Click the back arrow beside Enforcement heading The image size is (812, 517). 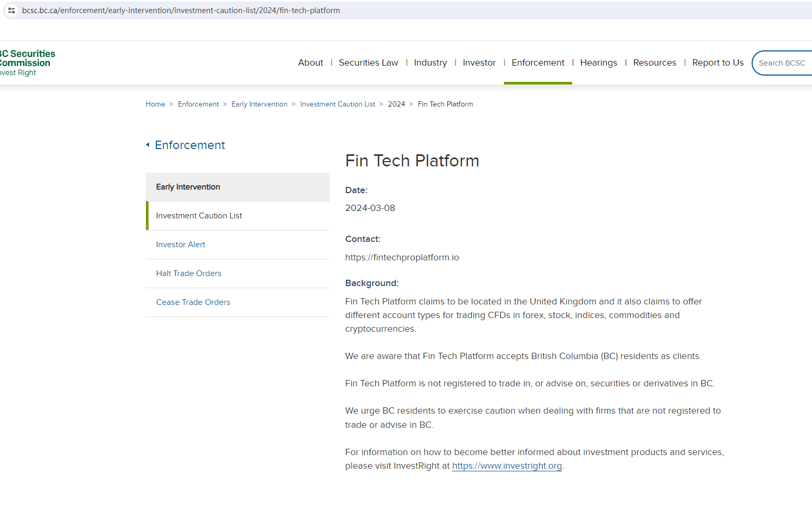coord(147,145)
